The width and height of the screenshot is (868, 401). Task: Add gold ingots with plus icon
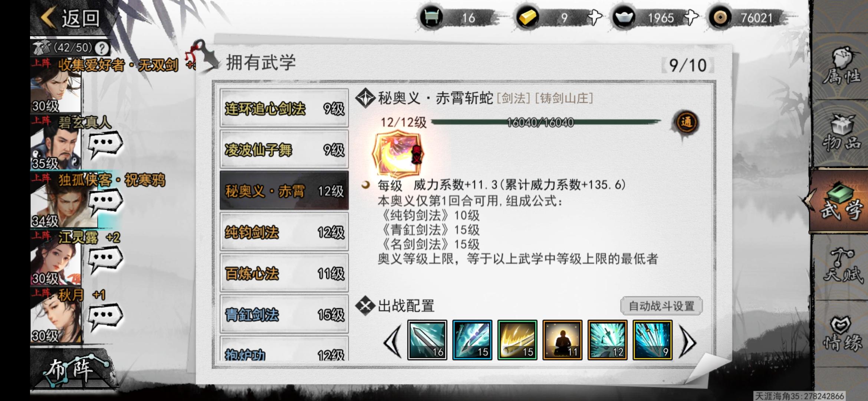tap(595, 17)
